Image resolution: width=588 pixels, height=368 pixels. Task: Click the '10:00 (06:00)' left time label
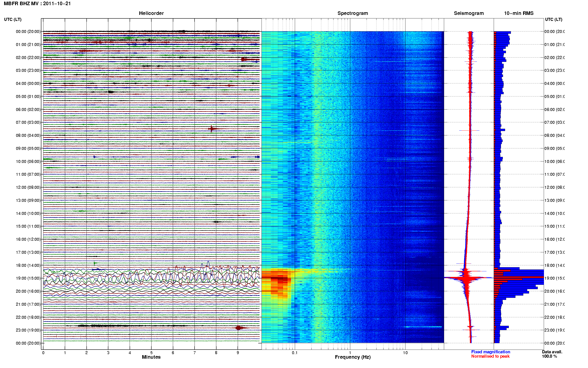coord(28,162)
